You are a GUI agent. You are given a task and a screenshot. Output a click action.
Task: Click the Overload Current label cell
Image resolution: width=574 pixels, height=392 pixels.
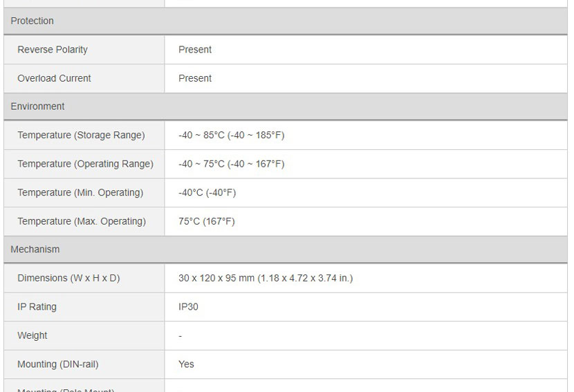click(x=84, y=78)
